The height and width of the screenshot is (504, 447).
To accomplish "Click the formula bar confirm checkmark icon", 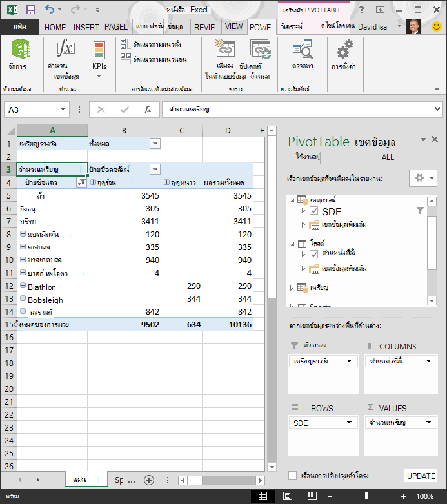I will click(x=124, y=110).
